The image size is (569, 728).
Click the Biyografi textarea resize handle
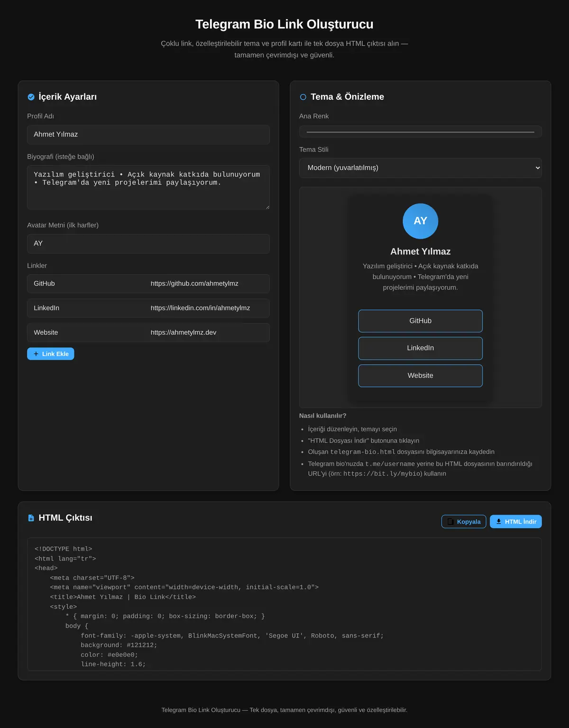pos(267,207)
